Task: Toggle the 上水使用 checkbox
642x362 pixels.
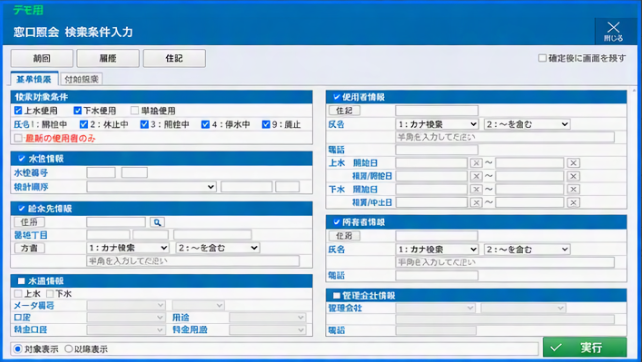Action: pos(18,110)
